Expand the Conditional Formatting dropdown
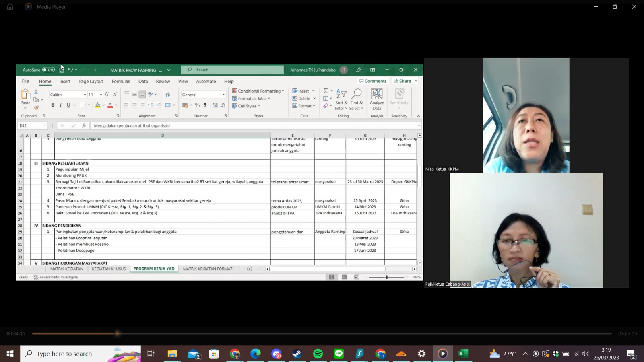This screenshot has width=644, height=362. coord(258,91)
